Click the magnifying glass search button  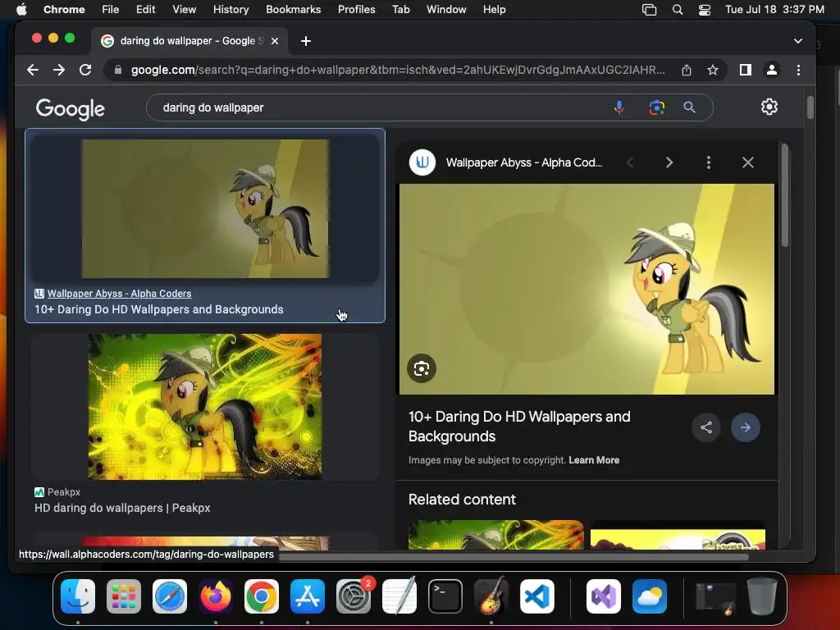[x=689, y=107]
